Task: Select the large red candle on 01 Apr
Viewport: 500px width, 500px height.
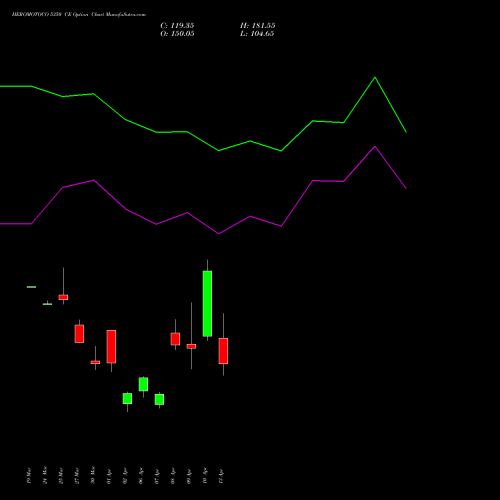Action: pos(111,347)
